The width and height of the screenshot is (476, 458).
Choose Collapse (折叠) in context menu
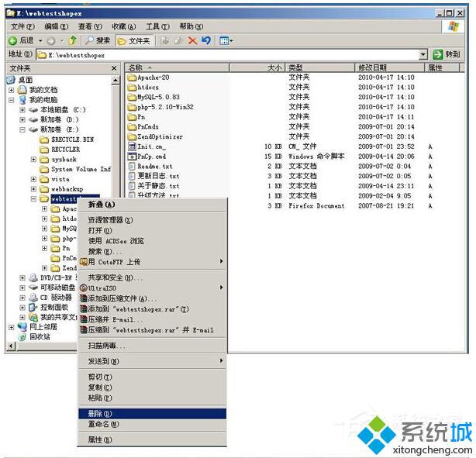tap(153, 205)
